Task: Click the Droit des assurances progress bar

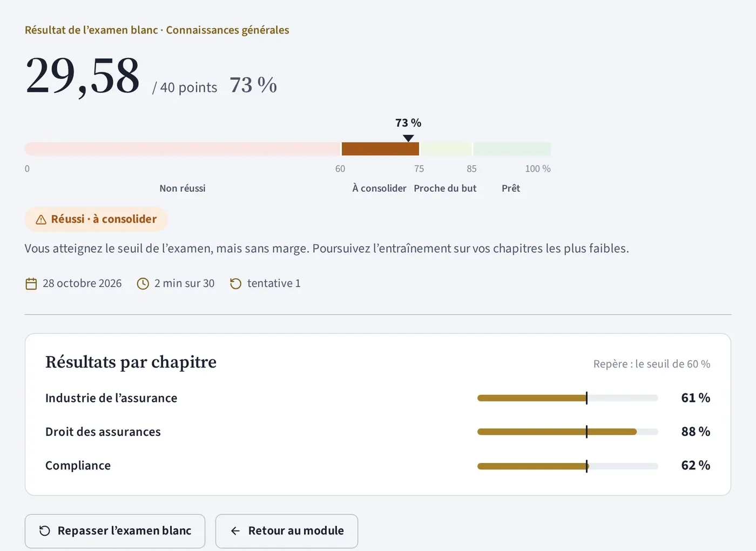Action: (x=568, y=432)
